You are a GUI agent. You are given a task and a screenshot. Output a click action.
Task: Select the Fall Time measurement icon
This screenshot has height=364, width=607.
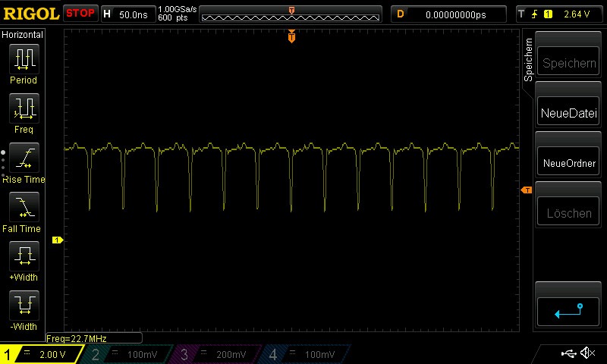(24, 206)
